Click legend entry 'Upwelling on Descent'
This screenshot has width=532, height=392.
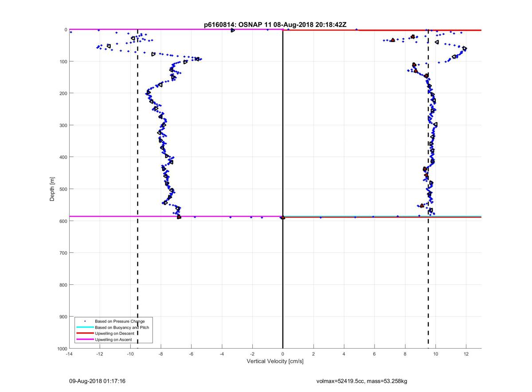(114, 334)
